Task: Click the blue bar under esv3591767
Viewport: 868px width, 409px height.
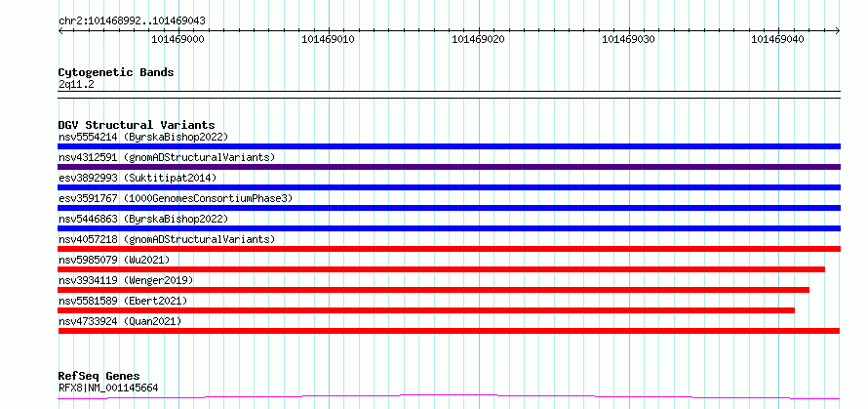Action: tap(449, 208)
